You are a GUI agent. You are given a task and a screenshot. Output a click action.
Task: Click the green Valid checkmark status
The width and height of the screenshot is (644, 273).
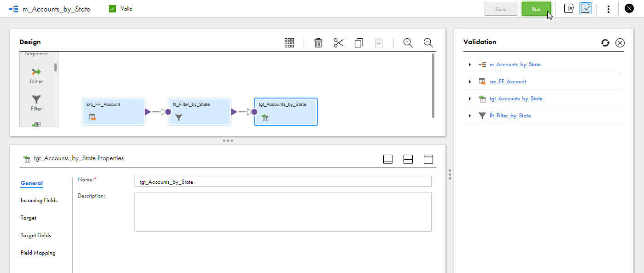[x=112, y=9]
